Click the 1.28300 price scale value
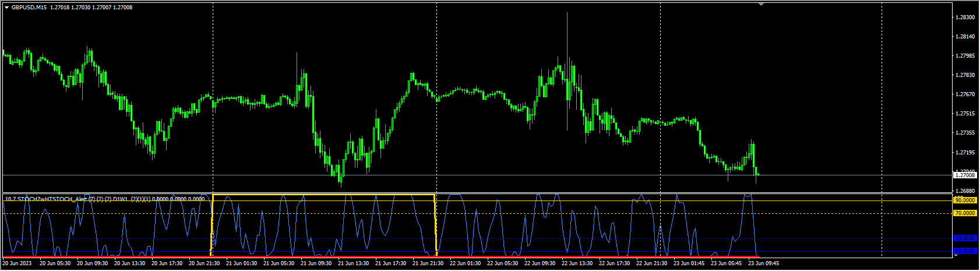This screenshot has height=271, width=980. (x=965, y=17)
